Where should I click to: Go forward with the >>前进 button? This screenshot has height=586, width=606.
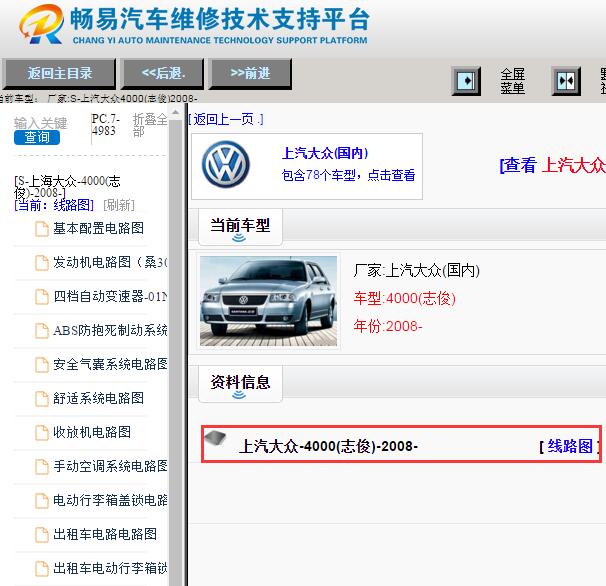(250, 73)
